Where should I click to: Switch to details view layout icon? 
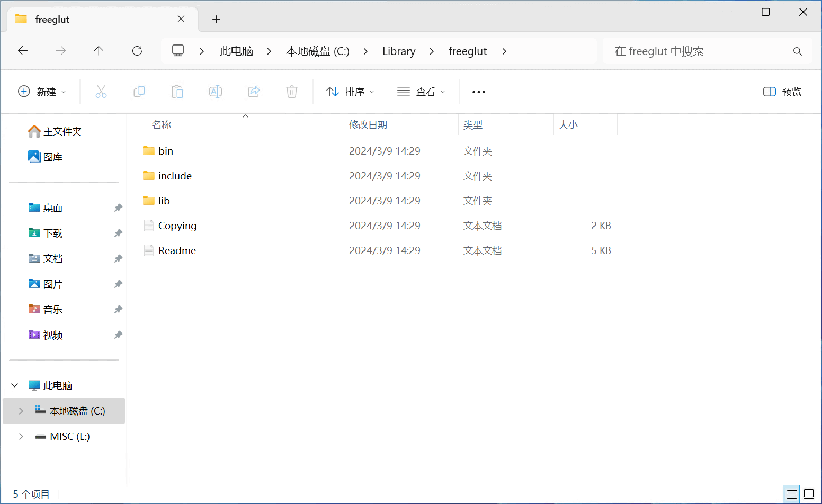pyautogui.click(x=792, y=494)
